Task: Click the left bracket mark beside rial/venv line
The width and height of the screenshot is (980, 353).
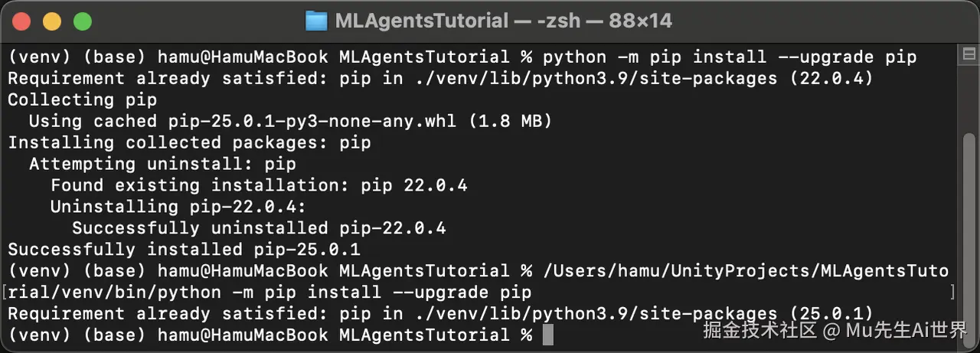Action: point(5,293)
